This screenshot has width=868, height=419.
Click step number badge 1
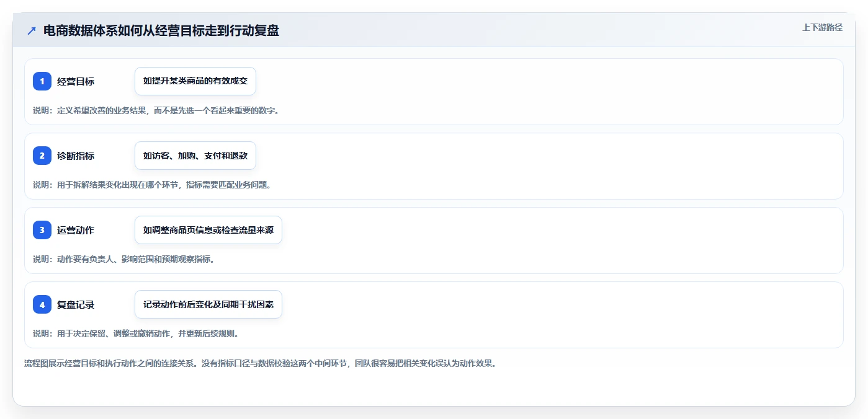coord(42,81)
